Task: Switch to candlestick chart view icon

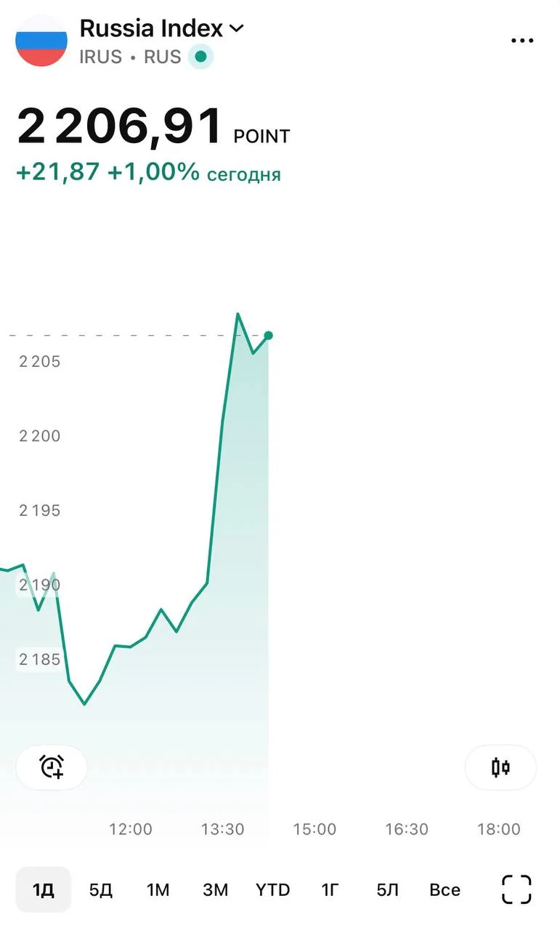Action: coord(500,767)
